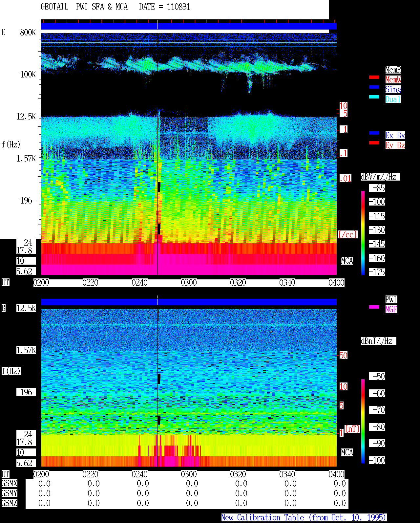Click the dBnT/√Hz color scale bar
This screenshot has height=523, width=420.
pos(363,421)
